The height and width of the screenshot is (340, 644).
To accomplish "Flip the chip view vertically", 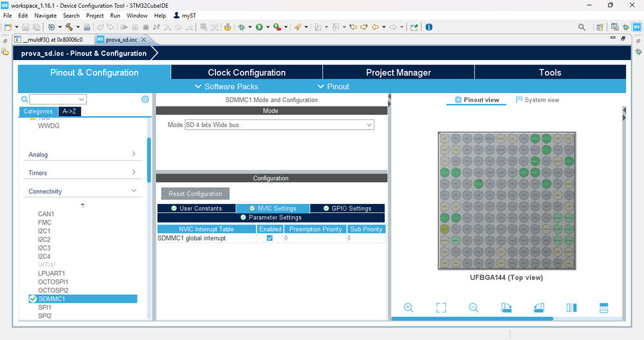I will (x=604, y=308).
